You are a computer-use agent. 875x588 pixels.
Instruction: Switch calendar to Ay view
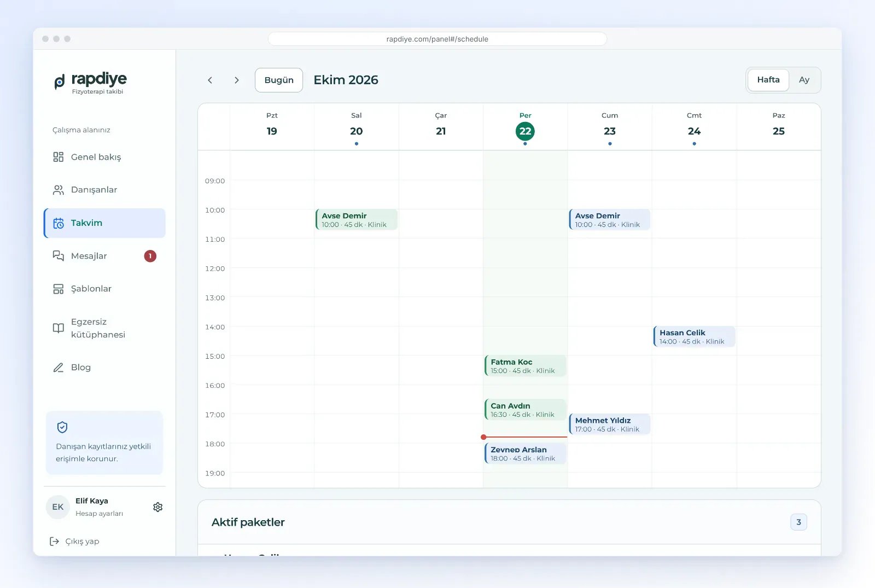(x=804, y=80)
